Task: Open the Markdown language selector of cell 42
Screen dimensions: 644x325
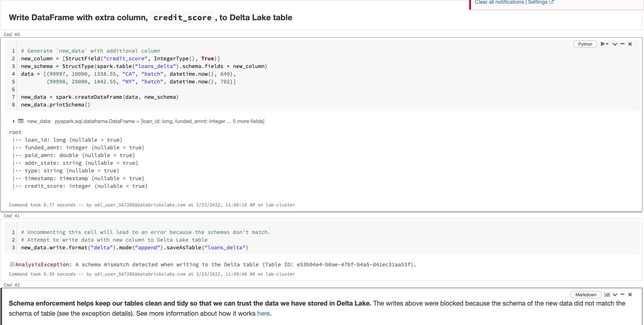Action: (586, 295)
